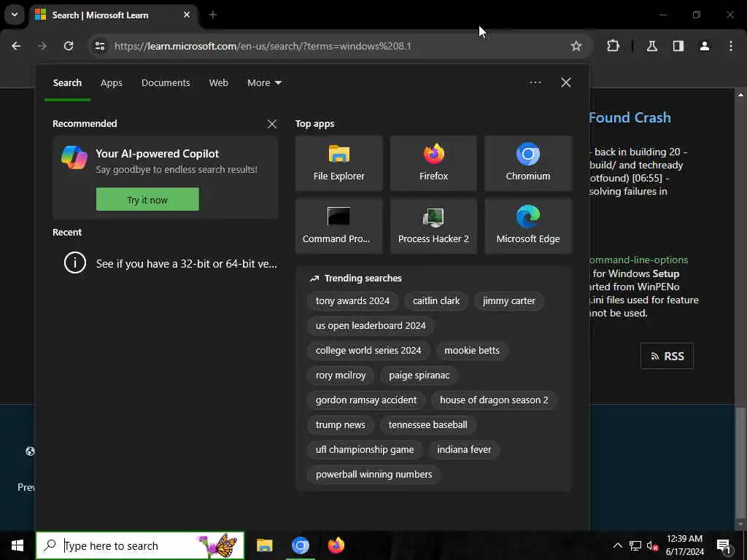
Task: Switch to the Documents tab
Action: pyautogui.click(x=166, y=83)
